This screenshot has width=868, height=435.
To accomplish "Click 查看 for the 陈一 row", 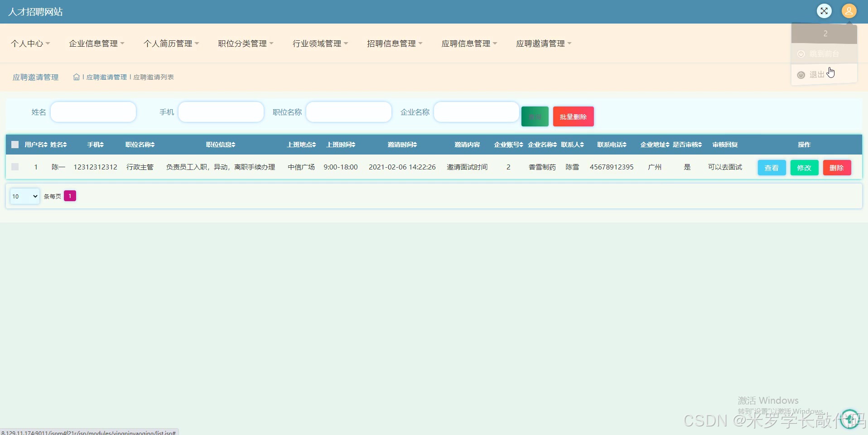I will [x=772, y=168].
